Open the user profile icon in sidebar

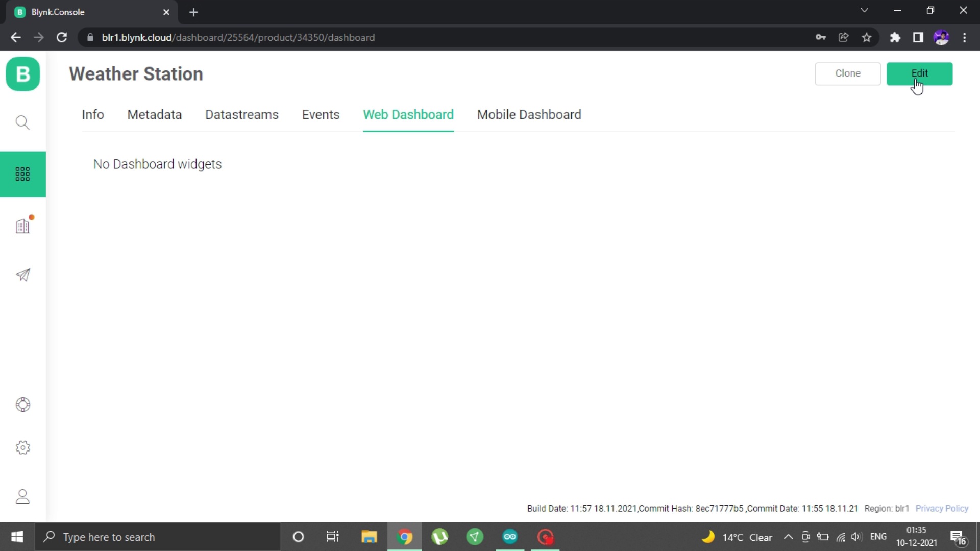[23, 496]
